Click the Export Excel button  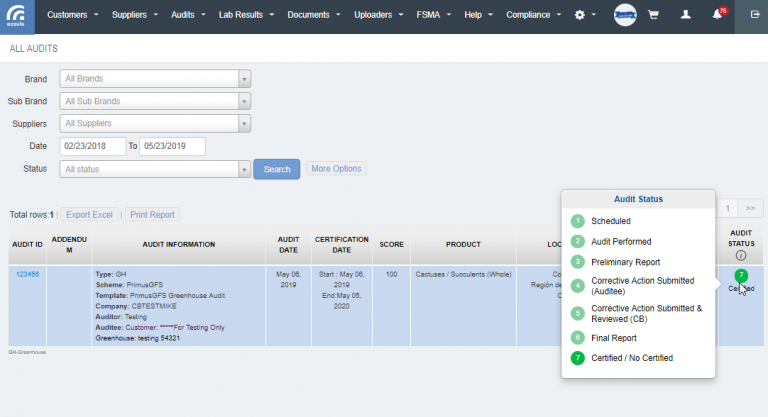pos(90,215)
